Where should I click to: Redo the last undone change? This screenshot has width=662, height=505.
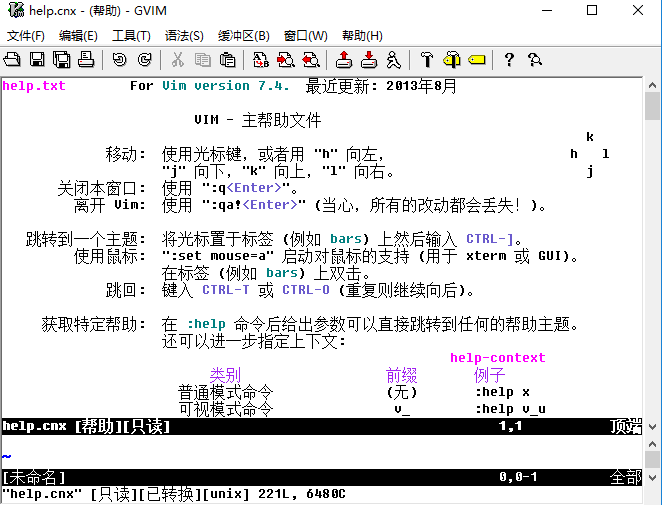click(144, 60)
